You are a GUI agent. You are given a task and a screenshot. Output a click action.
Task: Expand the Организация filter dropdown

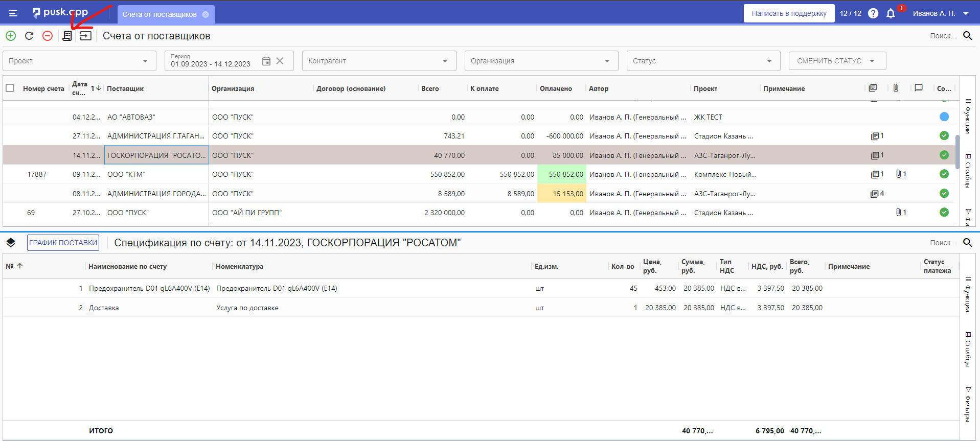(x=607, y=61)
